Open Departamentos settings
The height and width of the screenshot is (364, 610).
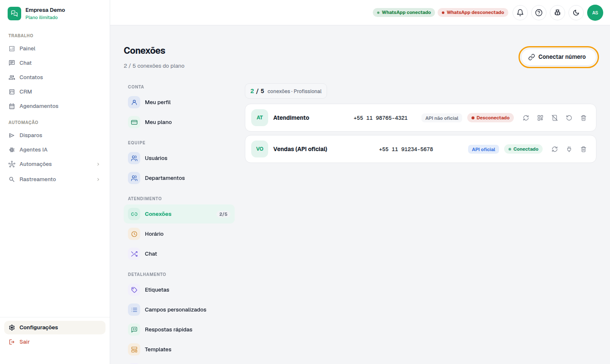(179, 178)
